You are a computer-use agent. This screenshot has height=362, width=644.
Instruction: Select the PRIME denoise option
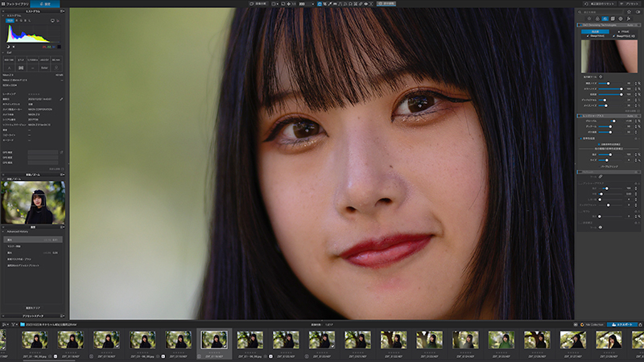point(624,31)
